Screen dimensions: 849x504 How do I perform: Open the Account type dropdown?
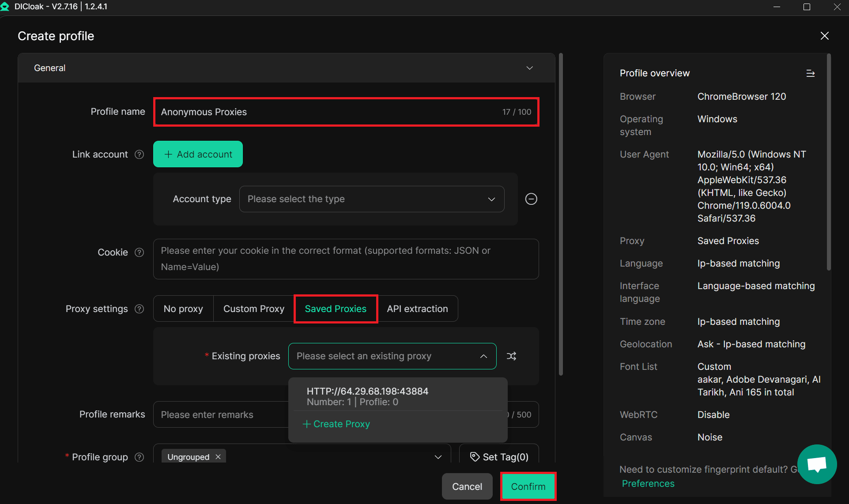coord(372,199)
